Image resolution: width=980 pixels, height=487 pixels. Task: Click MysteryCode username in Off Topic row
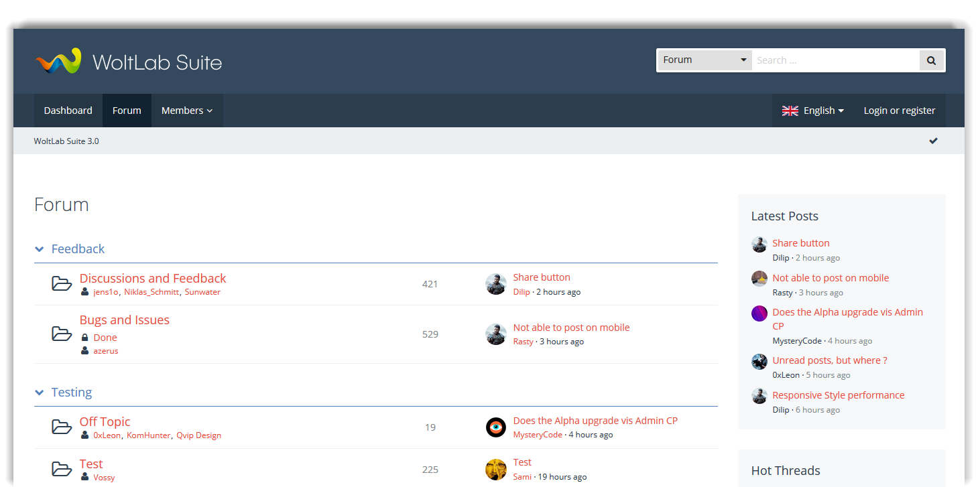[538, 435]
